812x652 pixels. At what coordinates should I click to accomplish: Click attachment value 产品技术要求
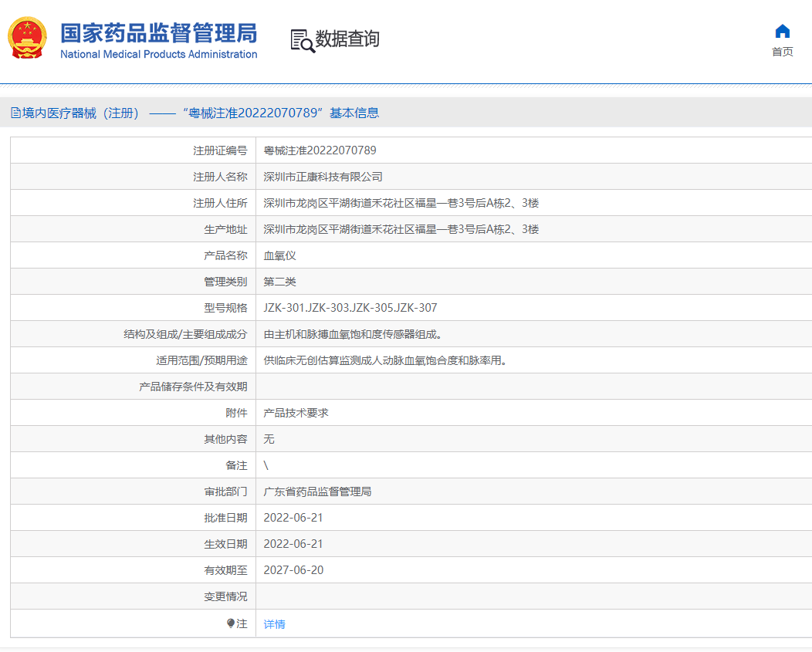click(x=296, y=414)
